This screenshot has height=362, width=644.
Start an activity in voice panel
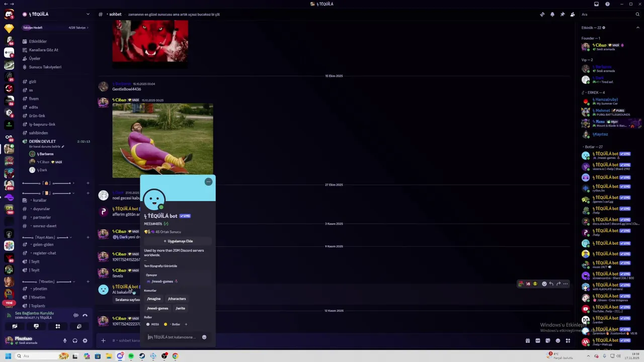58,326
